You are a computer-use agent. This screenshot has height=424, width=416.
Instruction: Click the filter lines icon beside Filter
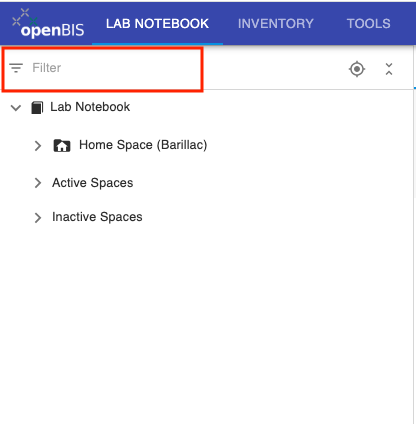(16, 68)
